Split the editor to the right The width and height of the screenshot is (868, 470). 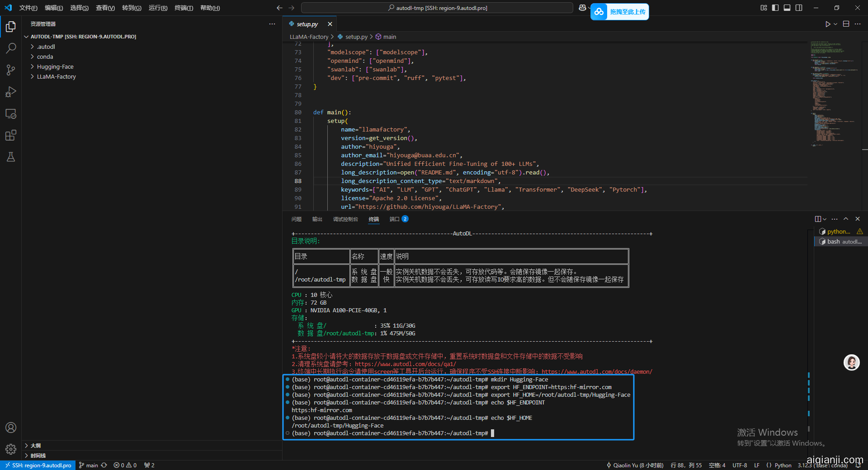(x=846, y=24)
